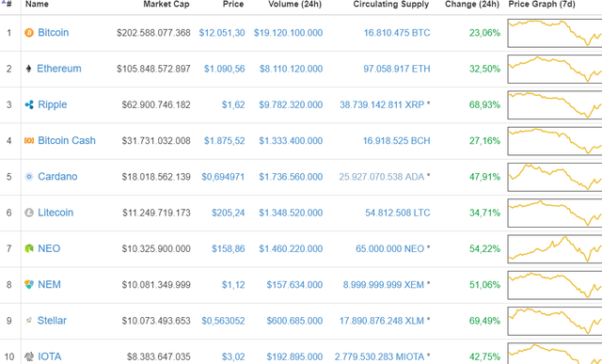Open the Ripple name link
Screen dimensions: 602x364
[53, 104]
